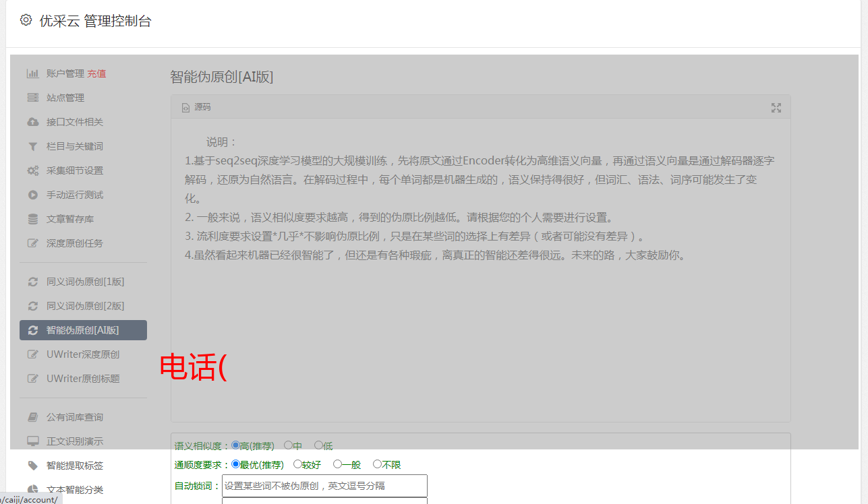Open 栏目与关键词 in the sidebar
This screenshot has width=868, height=504.
pyautogui.click(x=75, y=146)
